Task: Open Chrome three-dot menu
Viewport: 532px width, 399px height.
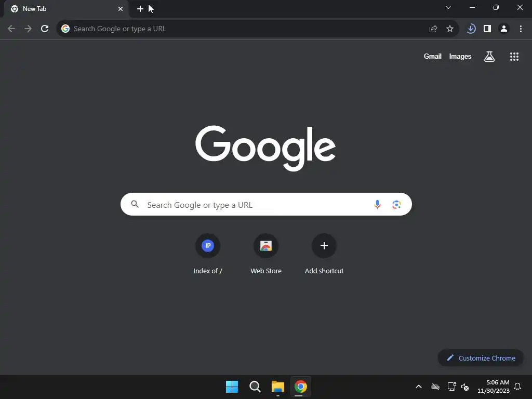Action: click(521, 29)
